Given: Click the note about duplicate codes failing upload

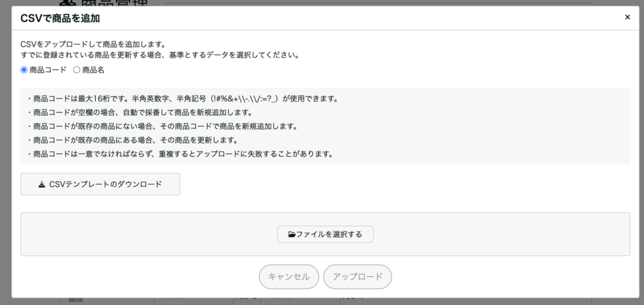Looking at the screenshot, I should 180,154.
